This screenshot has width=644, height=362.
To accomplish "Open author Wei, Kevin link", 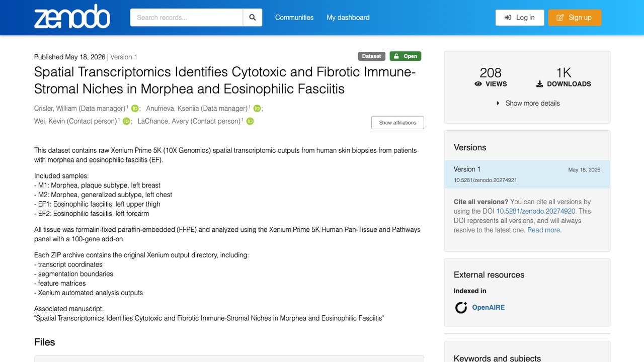I will click(x=76, y=121).
